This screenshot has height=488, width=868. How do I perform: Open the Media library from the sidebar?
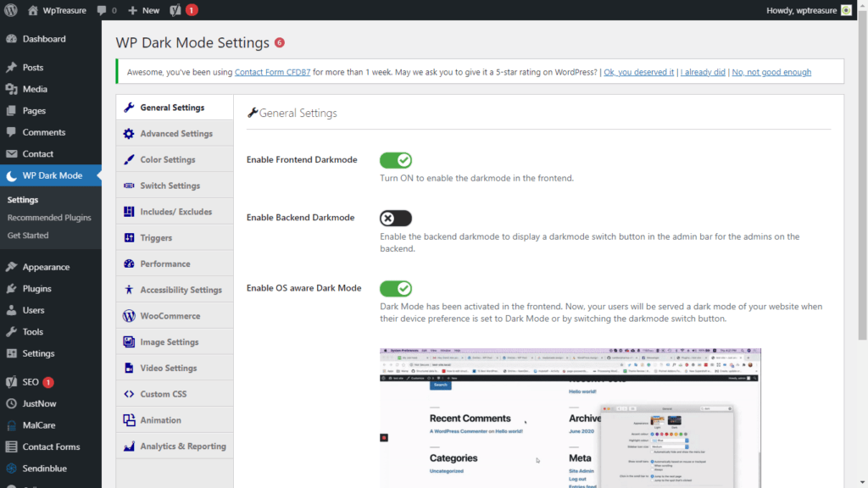[35, 89]
